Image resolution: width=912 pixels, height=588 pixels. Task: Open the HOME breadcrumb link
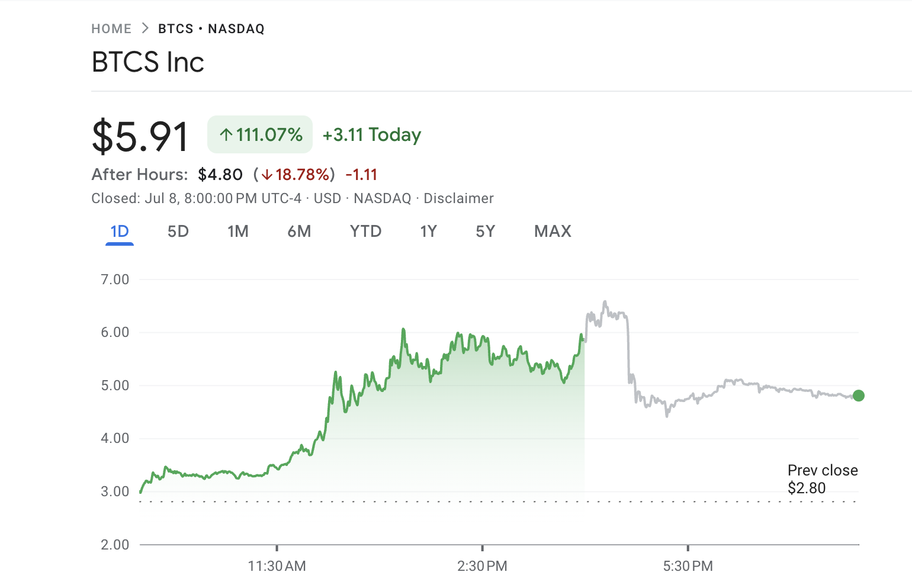pyautogui.click(x=111, y=27)
